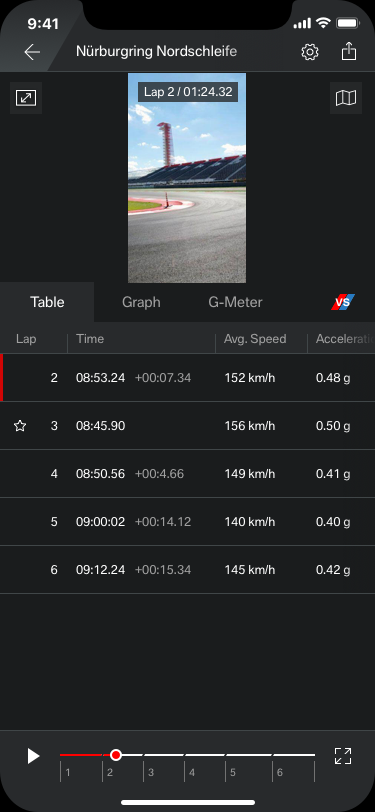
Task: Select the lap 4 row
Action: [188, 474]
